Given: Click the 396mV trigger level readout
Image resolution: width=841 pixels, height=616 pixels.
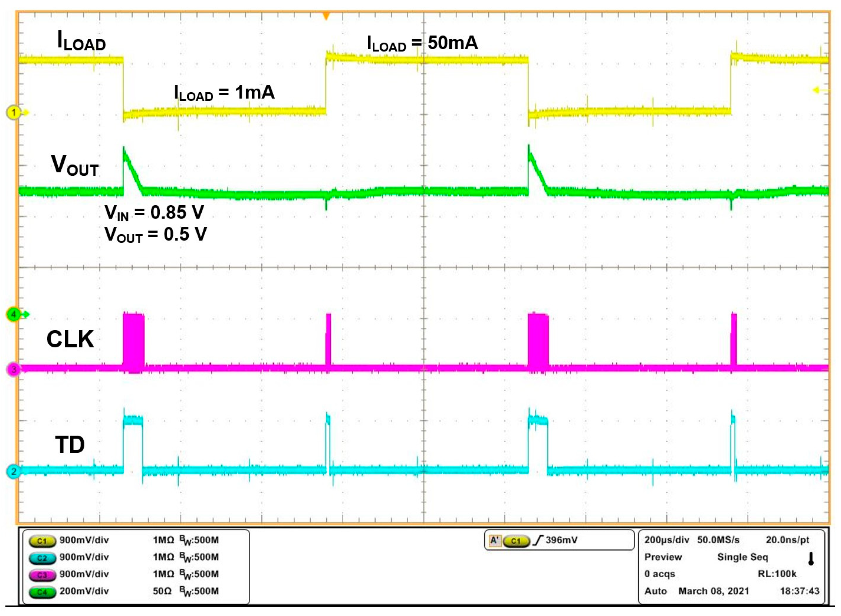Looking at the screenshot, I should coord(561,540).
